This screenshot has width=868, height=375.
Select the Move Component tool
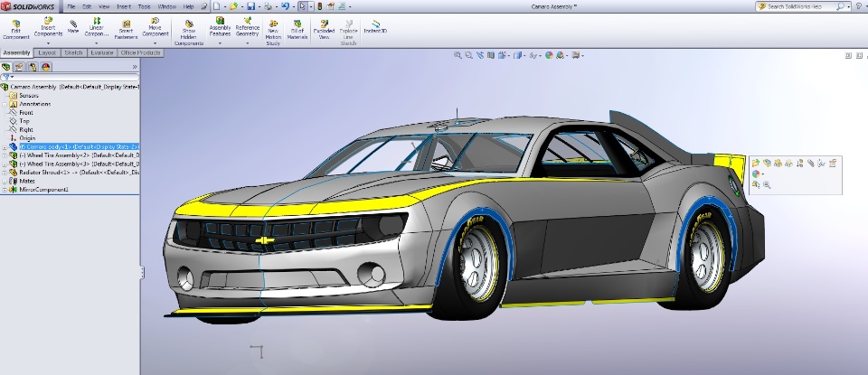point(155,27)
